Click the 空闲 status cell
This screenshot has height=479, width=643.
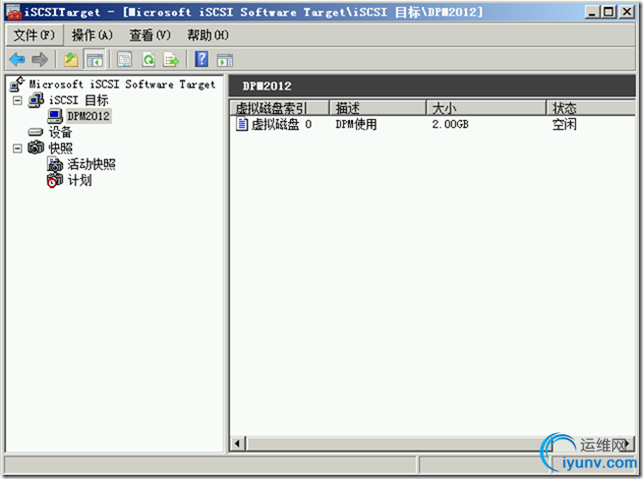[x=564, y=124]
